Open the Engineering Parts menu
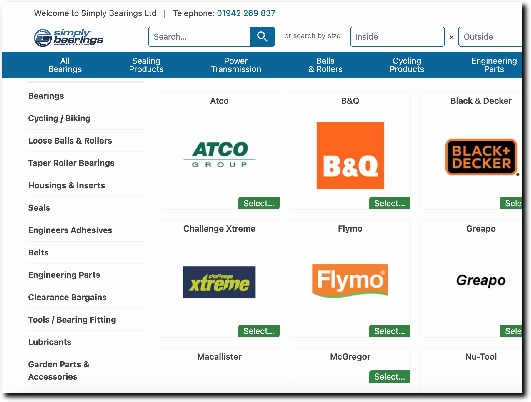The height and width of the screenshot is (402, 531). point(494,65)
